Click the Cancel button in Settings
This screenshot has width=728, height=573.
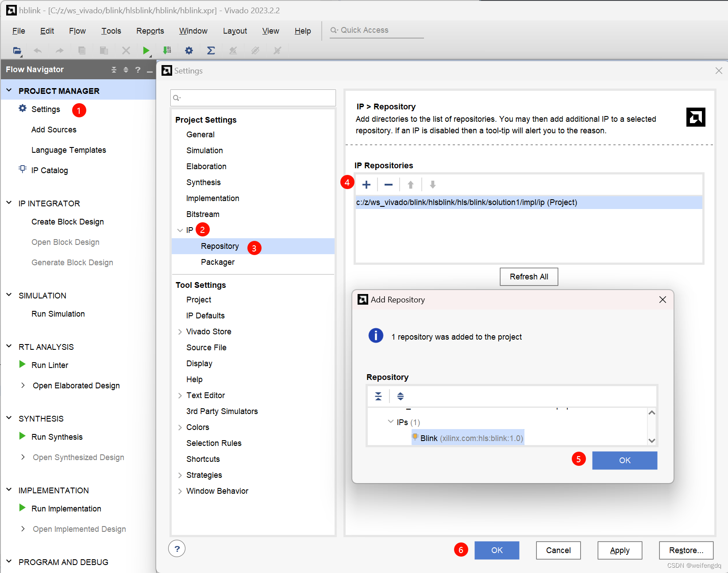[558, 550]
